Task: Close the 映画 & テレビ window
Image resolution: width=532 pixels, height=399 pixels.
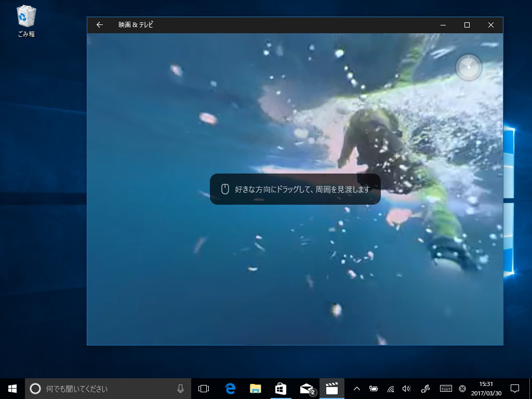Action: (x=490, y=25)
